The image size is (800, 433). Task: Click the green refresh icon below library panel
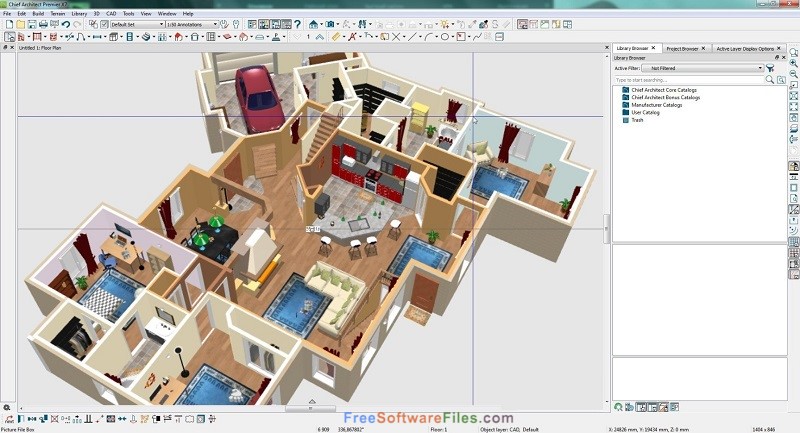pos(618,407)
